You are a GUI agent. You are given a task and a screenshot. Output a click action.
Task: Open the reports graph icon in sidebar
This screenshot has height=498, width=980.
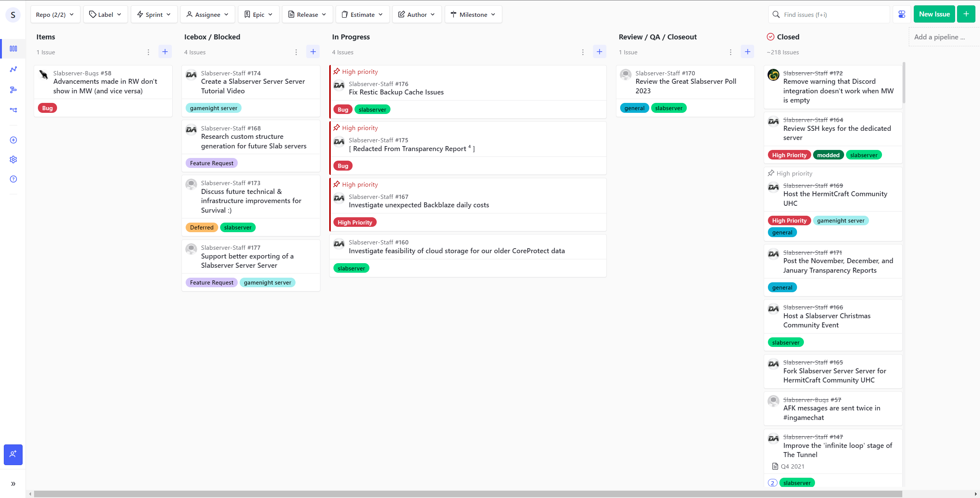coord(13,69)
